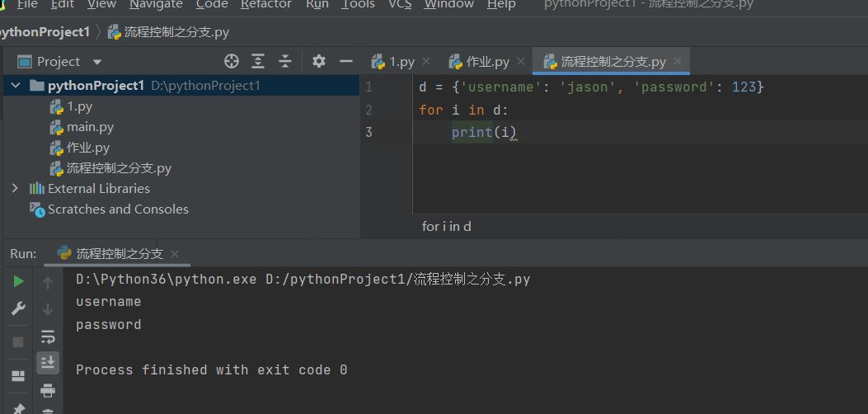Click the 'for i in d' editor breadcrumb
868x414 pixels.
[x=446, y=226]
